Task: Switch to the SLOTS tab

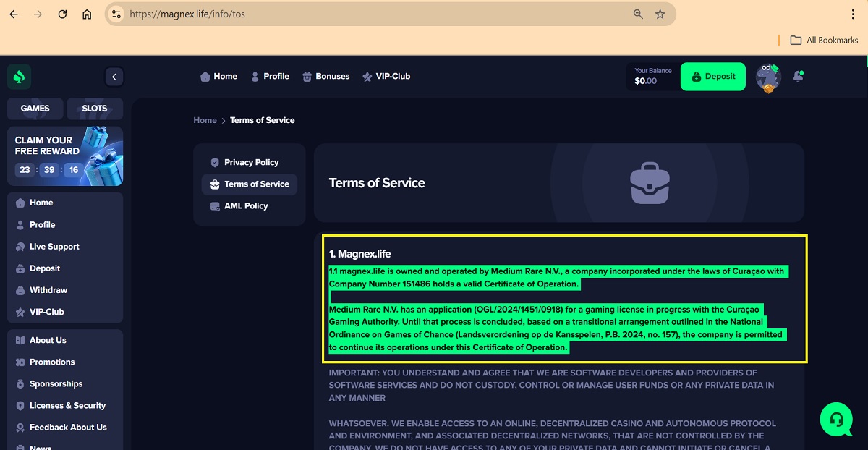Action: (x=94, y=109)
